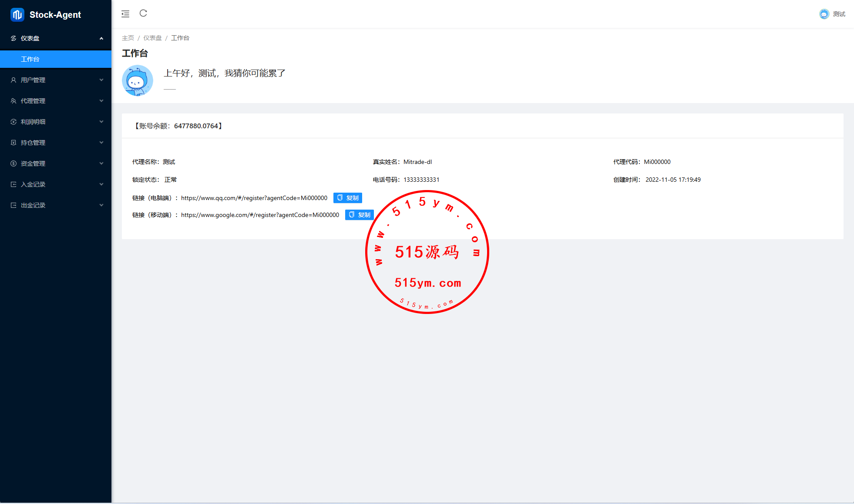Collapse the 仪表盘 menu arrow
Screen dimensions: 854x504
pos(101,38)
